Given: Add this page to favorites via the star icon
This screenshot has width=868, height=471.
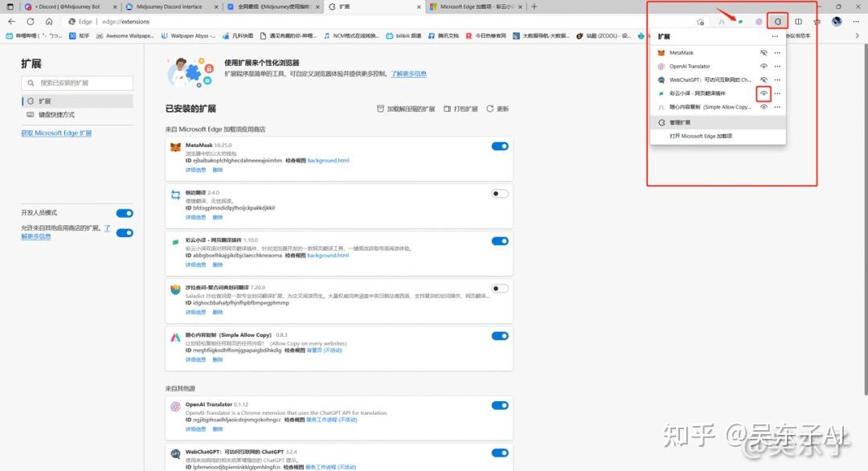Looking at the screenshot, I should (700, 22).
